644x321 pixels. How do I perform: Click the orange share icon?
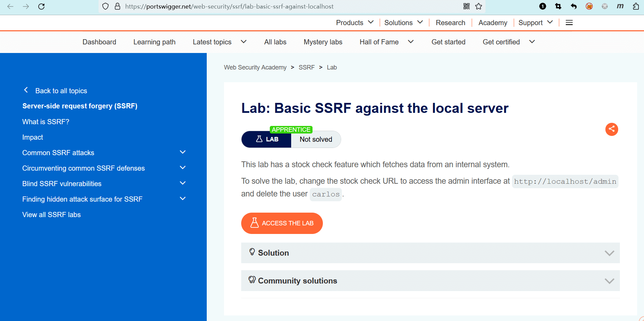point(612,129)
